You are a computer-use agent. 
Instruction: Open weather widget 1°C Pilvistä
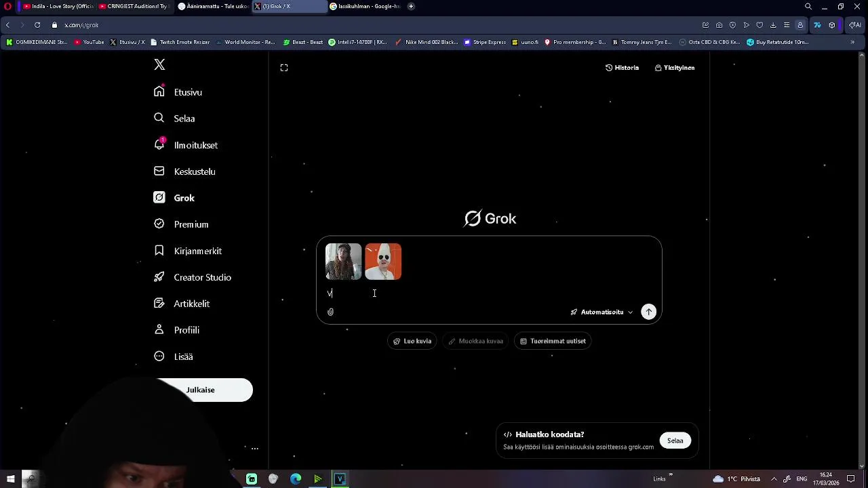(736, 479)
